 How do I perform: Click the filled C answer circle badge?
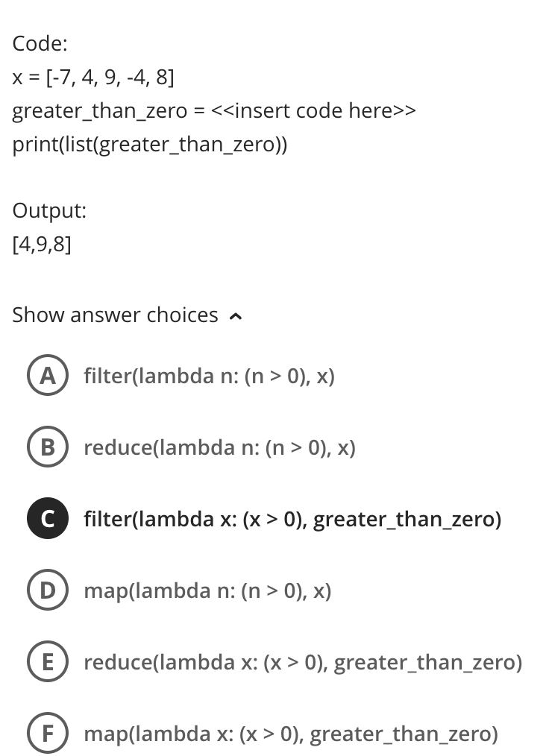click(47, 518)
